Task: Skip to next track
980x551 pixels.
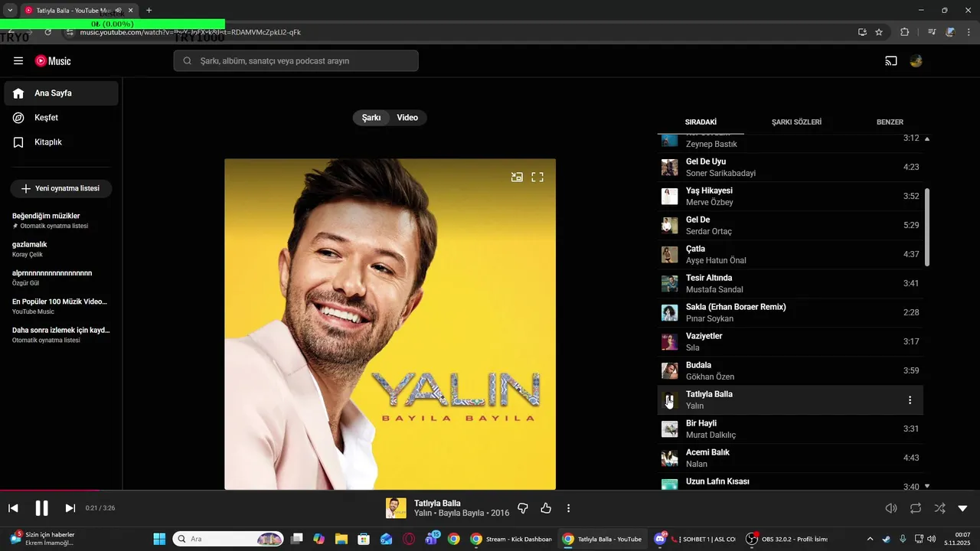Action: (70, 508)
